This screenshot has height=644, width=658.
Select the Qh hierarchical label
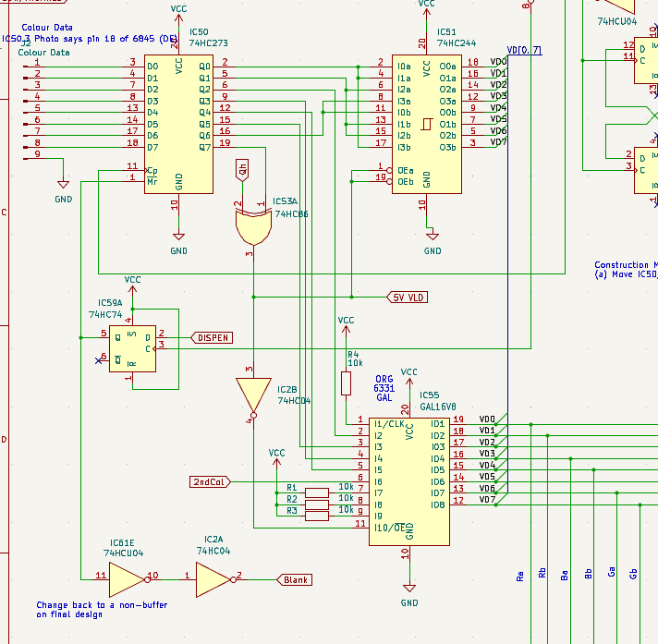242,170
